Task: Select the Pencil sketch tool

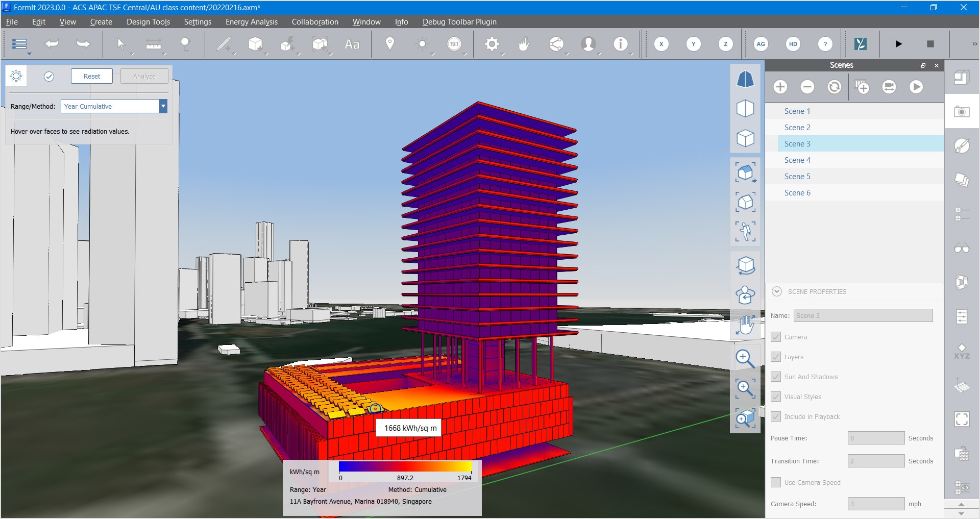Action: click(223, 44)
